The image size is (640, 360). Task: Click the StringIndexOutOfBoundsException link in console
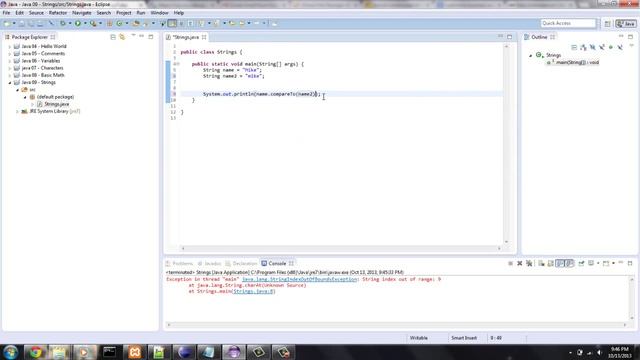(x=299, y=280)
